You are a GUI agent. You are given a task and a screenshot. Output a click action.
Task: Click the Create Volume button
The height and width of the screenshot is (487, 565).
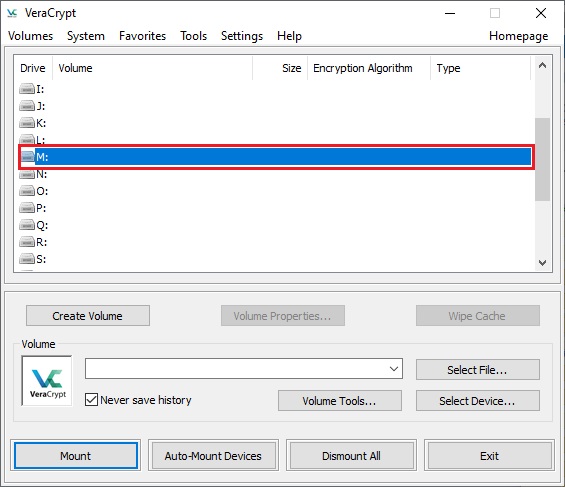coord(88,316)
